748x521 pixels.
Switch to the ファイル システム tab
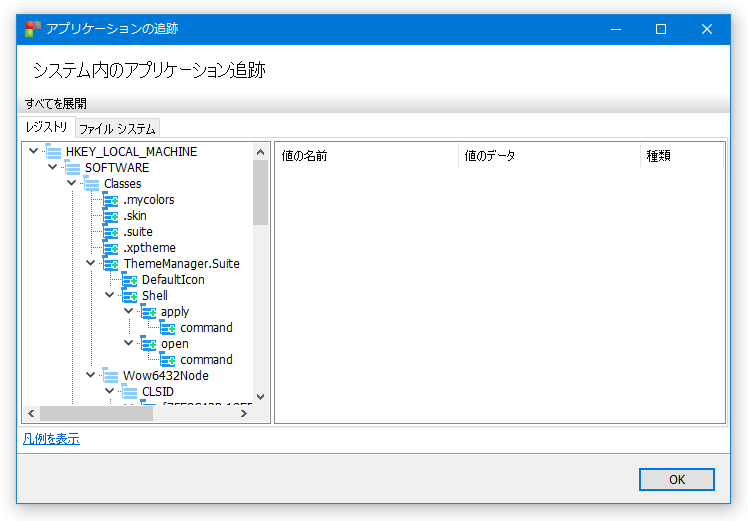click(117, 129)
